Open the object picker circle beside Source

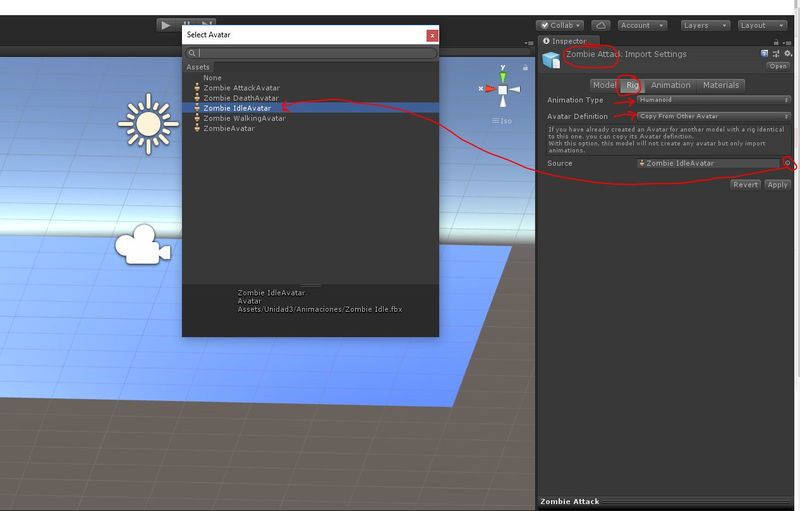pos(788,163)
